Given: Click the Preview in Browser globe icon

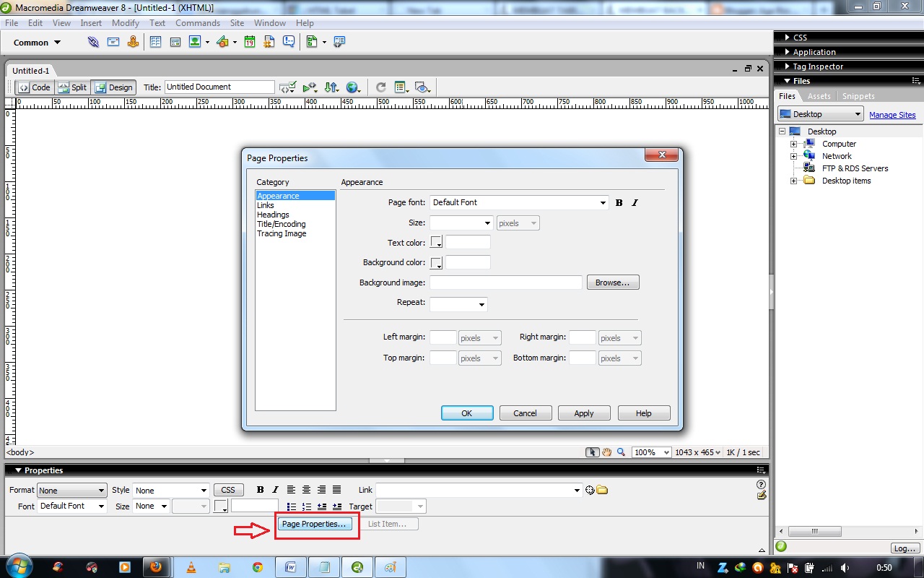Looking at the screenshot, I should pyautogui.click(x=353, y=87).
